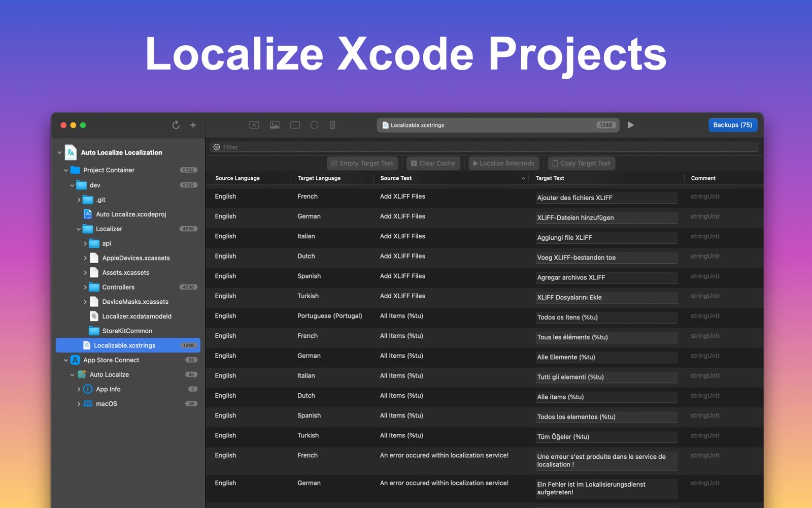Viewport: 812px width, 508px height.
Task: Click 'Agregar archivos XLIFF' target text
Action: pyautogui.click(x=606, y=278)
